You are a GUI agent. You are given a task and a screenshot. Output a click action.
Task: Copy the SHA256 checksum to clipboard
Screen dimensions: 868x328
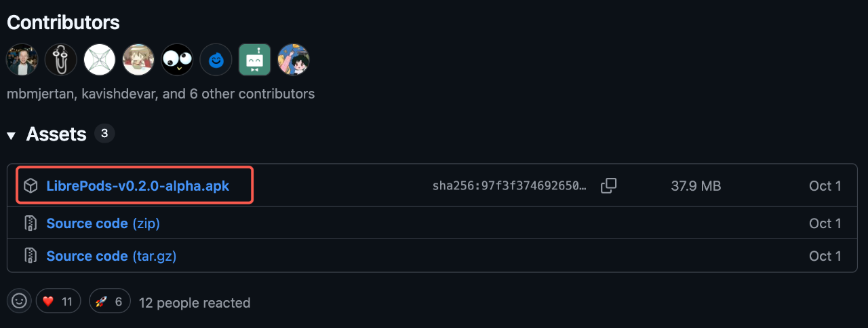tap(608, 185)
